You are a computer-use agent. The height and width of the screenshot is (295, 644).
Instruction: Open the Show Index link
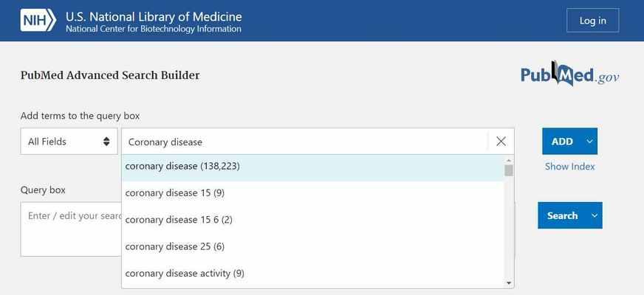(569, 167)
